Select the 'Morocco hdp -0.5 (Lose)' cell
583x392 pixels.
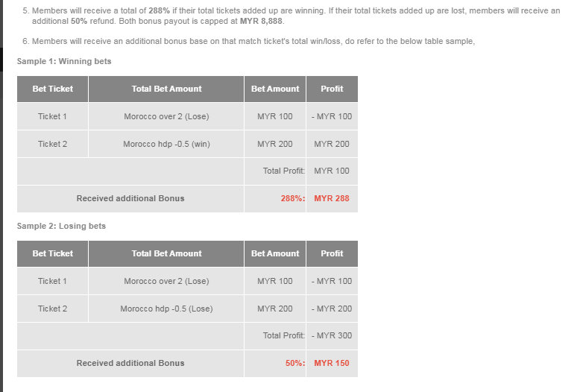click(166, 309)
